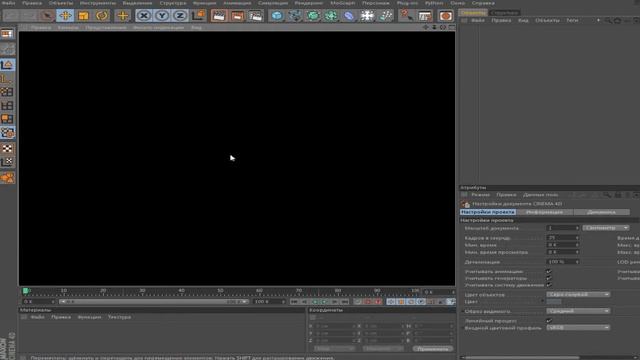640x360 pixels.
Task: Select the polygons mode sidebar icon
Action: pos(7,119)
